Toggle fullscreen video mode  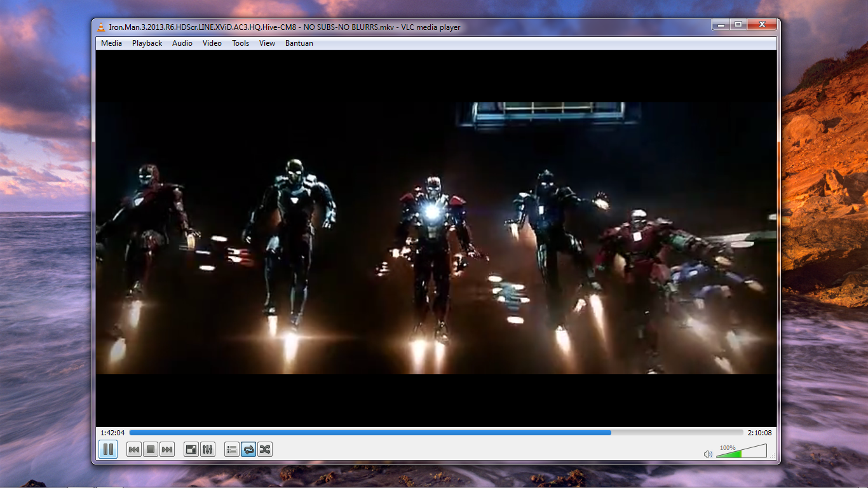191,450
